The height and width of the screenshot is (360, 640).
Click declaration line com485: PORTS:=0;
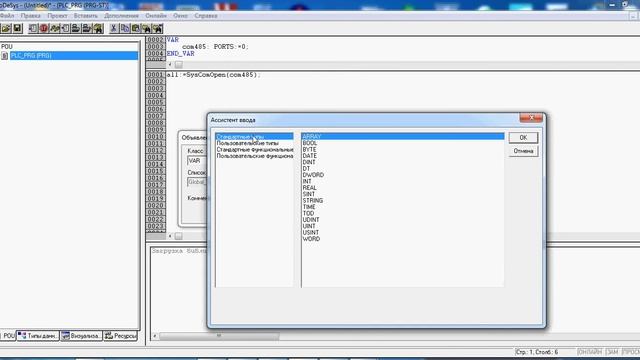215,47
